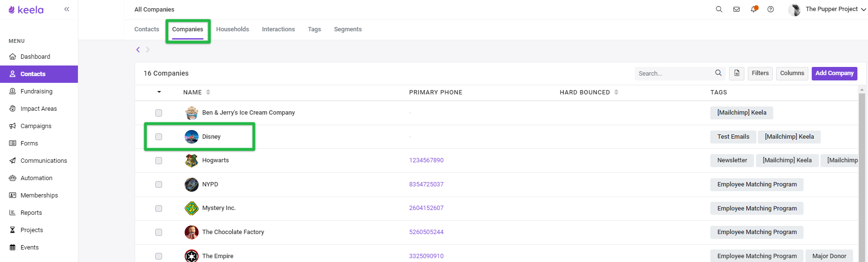Click the NYPD logo thumbnail

(191, 184)
